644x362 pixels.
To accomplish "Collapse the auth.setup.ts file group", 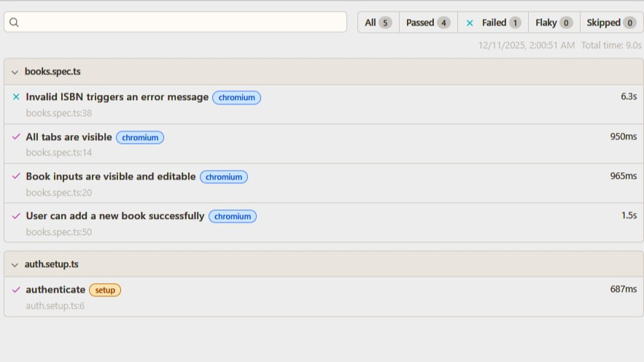I will (15, 264).
